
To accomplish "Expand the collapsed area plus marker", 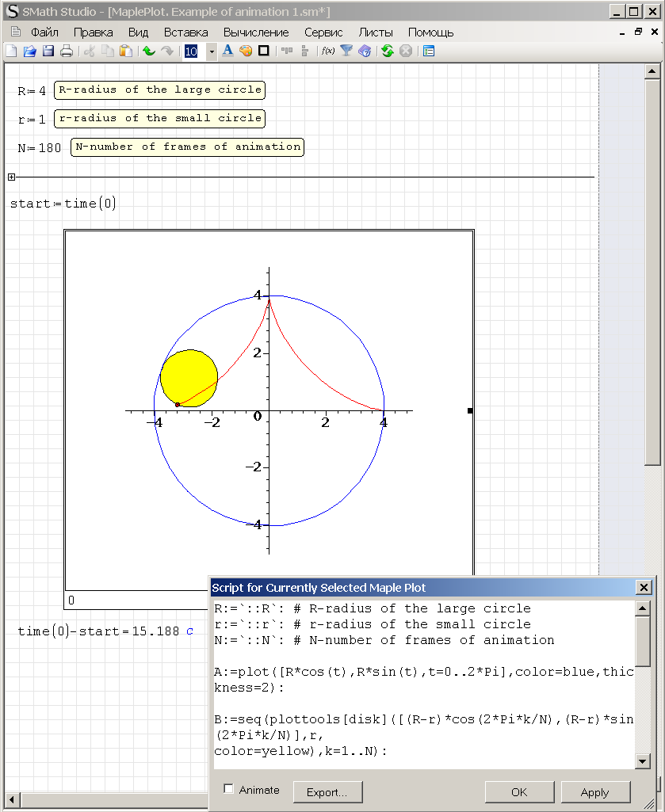I will pos(11,177).
